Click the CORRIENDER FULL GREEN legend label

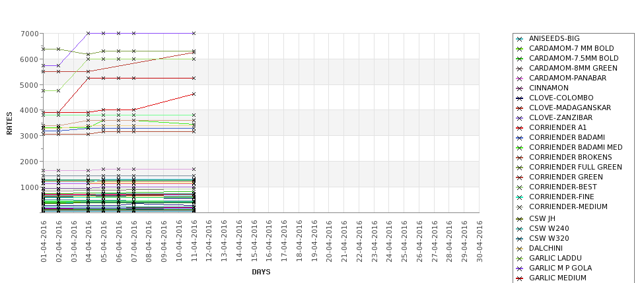tap(575, 167)
